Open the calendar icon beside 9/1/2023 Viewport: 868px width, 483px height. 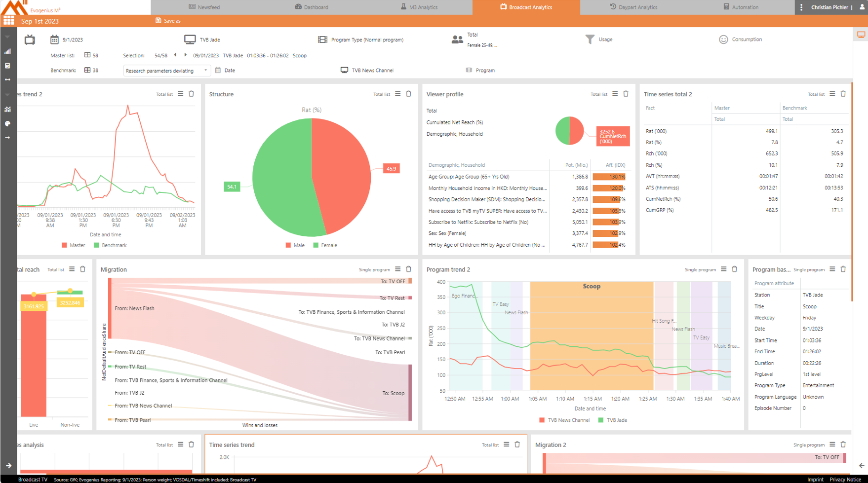click(54, 39)
